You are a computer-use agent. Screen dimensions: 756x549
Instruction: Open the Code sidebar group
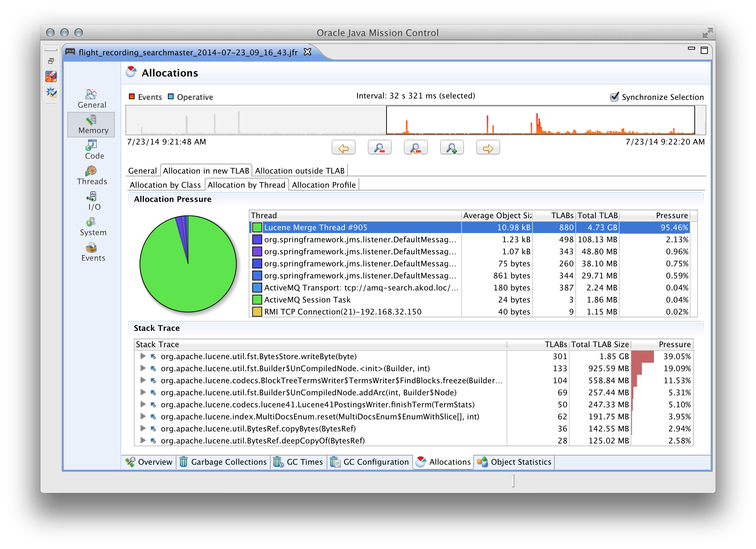[92, 150]
